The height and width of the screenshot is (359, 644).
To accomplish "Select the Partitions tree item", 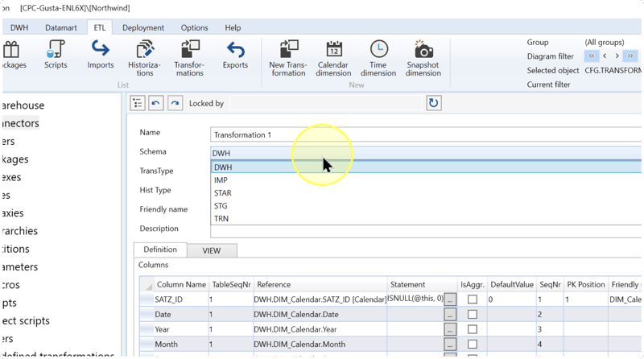I will tap(15, 249).
